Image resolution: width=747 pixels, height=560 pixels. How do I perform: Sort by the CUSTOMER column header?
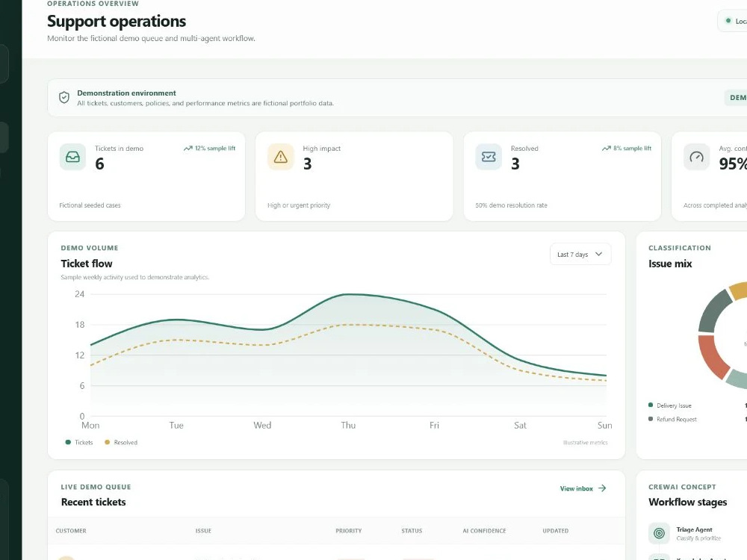coord(71,530)
